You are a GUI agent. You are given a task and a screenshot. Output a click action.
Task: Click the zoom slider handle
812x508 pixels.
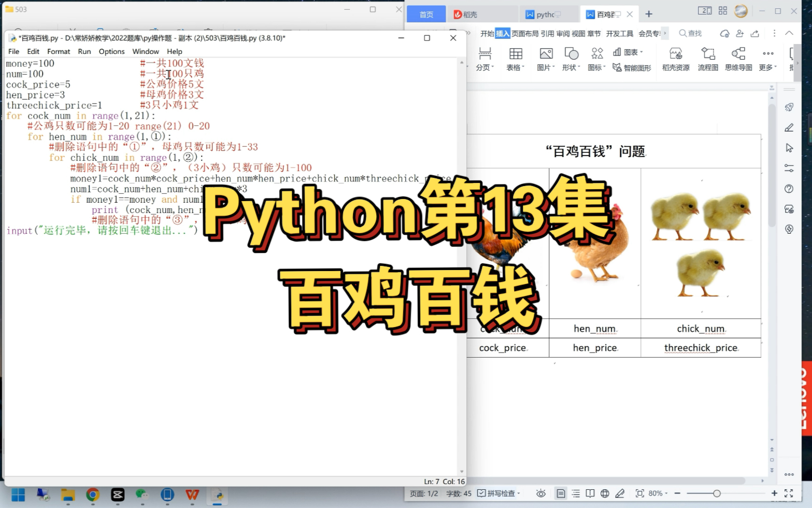tap(717, 493)
